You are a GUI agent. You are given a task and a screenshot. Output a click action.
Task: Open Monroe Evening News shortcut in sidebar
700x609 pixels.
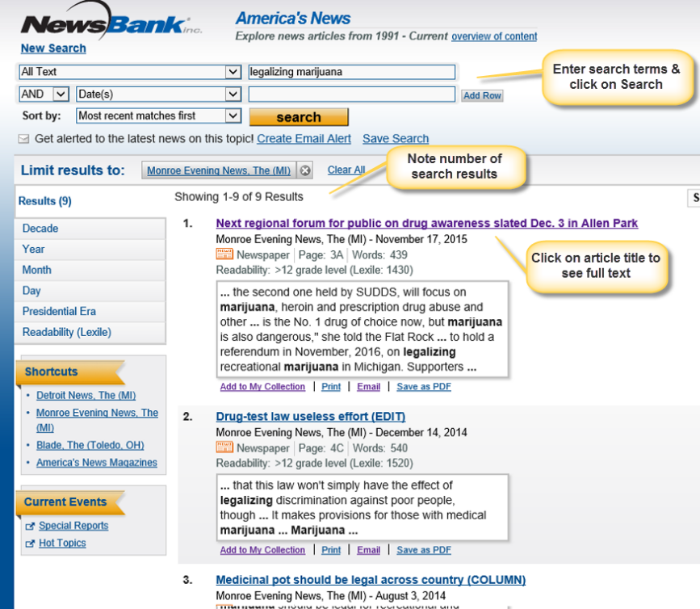coord(98,420)
